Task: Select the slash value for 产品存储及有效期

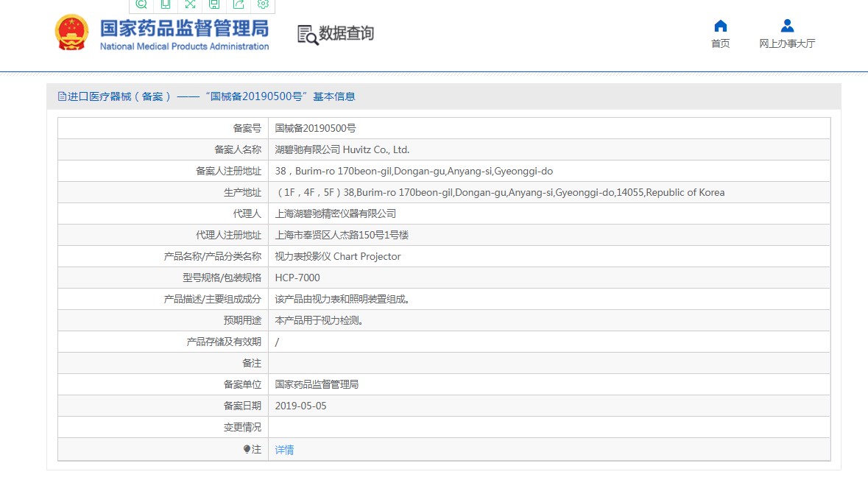Action: tap(277, 342)
